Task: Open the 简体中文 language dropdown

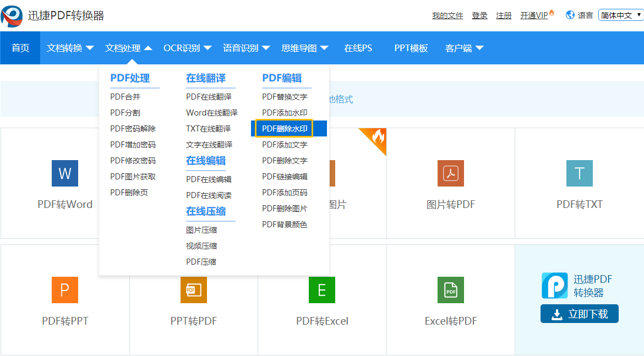Action: click(x=621, y=15)
